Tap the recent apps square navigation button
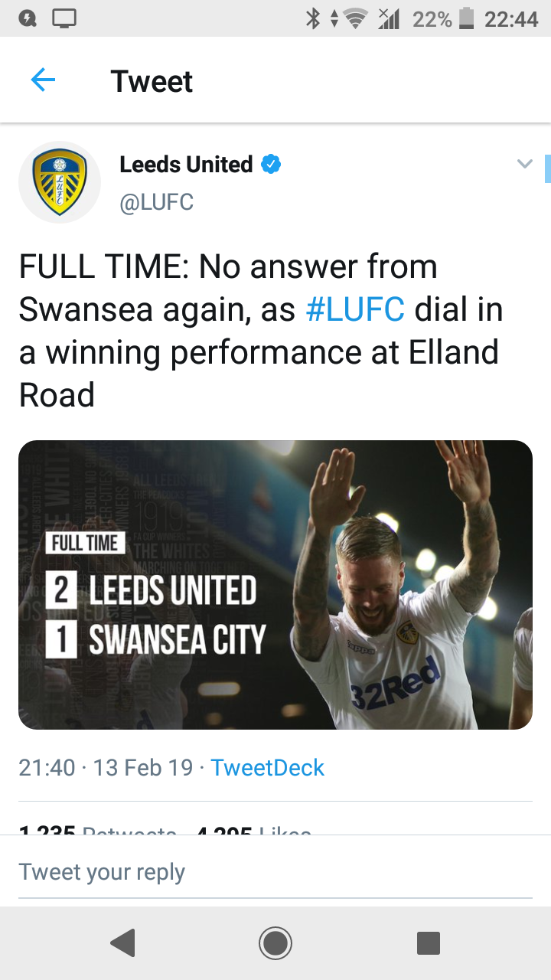This screenshot has height=980, width=551. [x=429, y=943]
